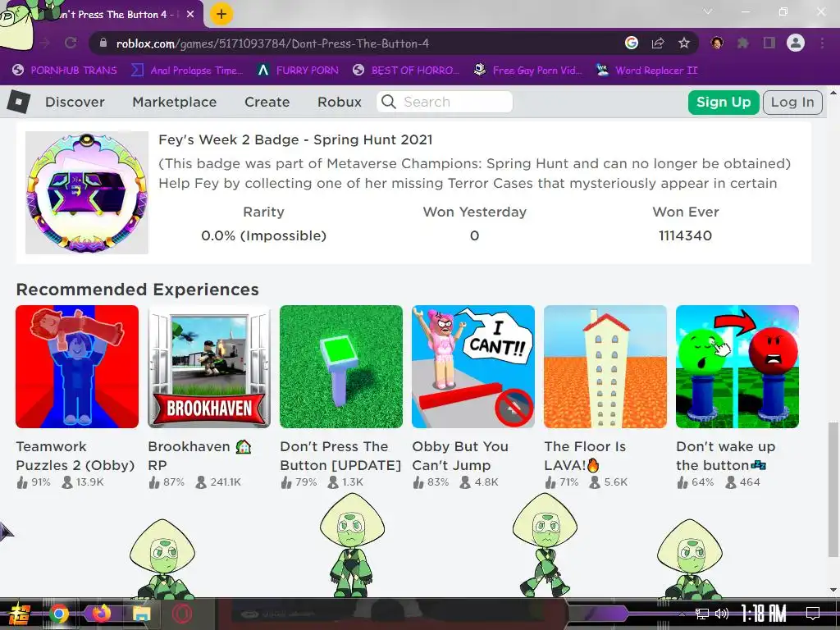Open the notification center icon
Viewport: 840px width, 630px height.
coord(813,614)
